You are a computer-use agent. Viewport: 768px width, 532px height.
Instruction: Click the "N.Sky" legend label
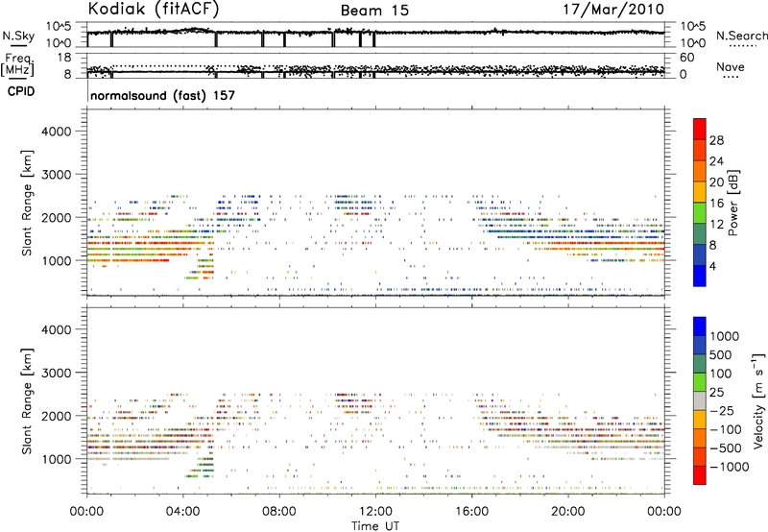18,36
